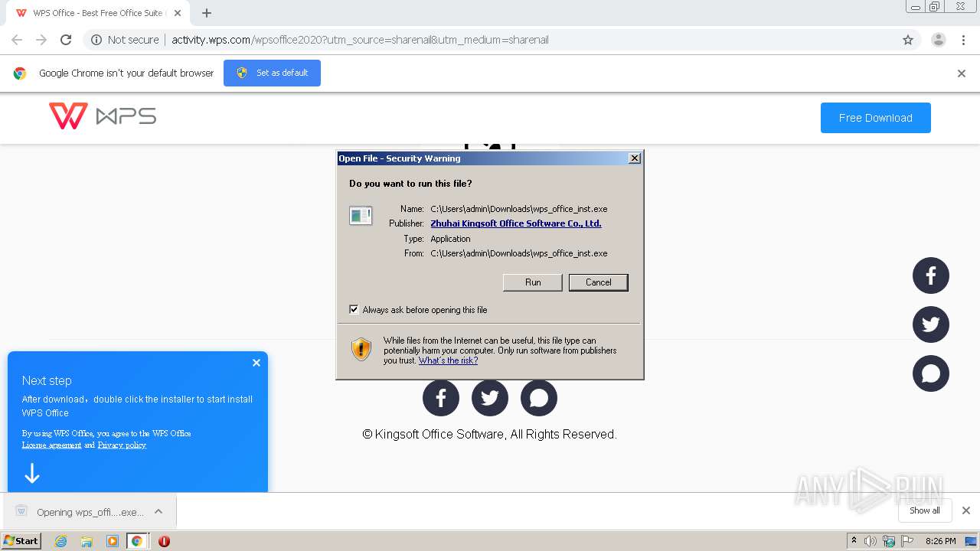Click the application file icon in dialog
The image size is (980, 551).
click(361, 216)
